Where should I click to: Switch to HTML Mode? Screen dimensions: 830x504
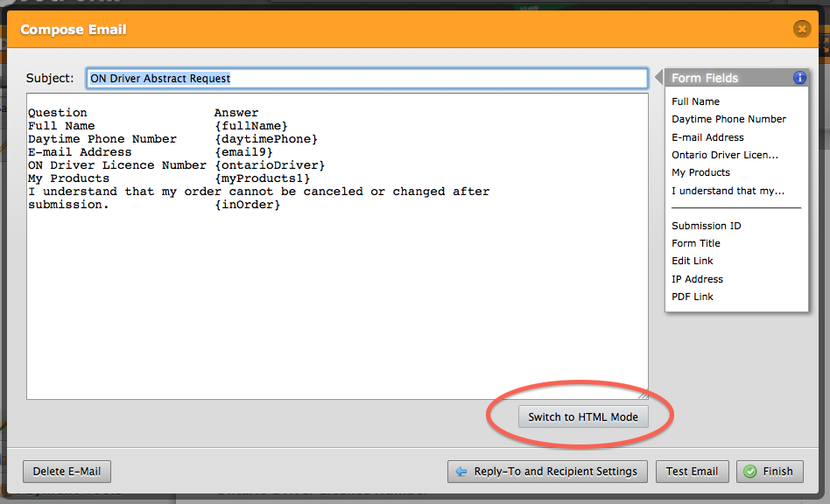583,417
